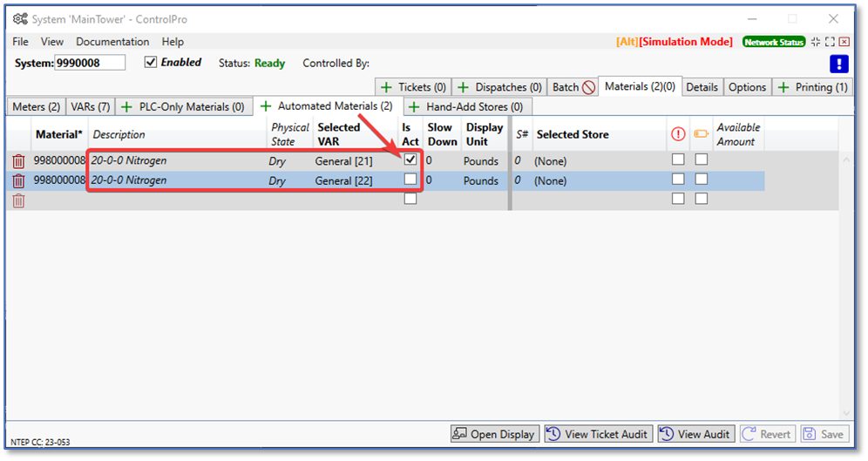The image size is (868, 461).
Task: Click the System number input field
Action: [x=90, y=63]
